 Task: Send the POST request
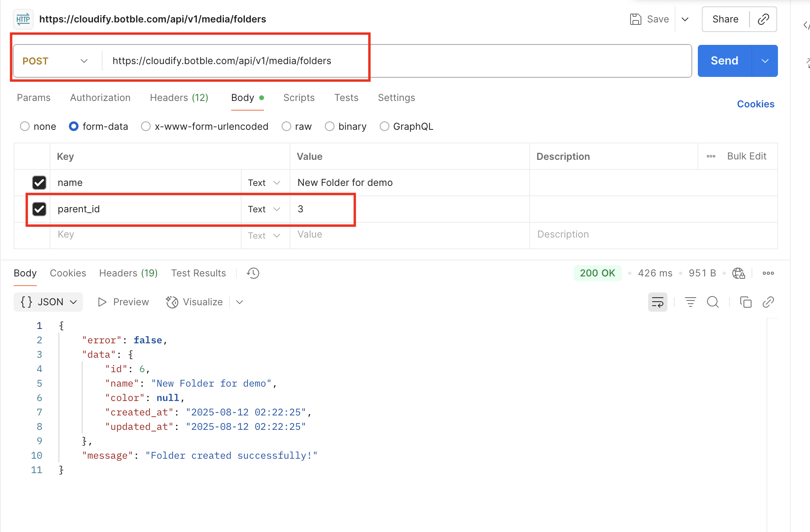pos(724,61)
